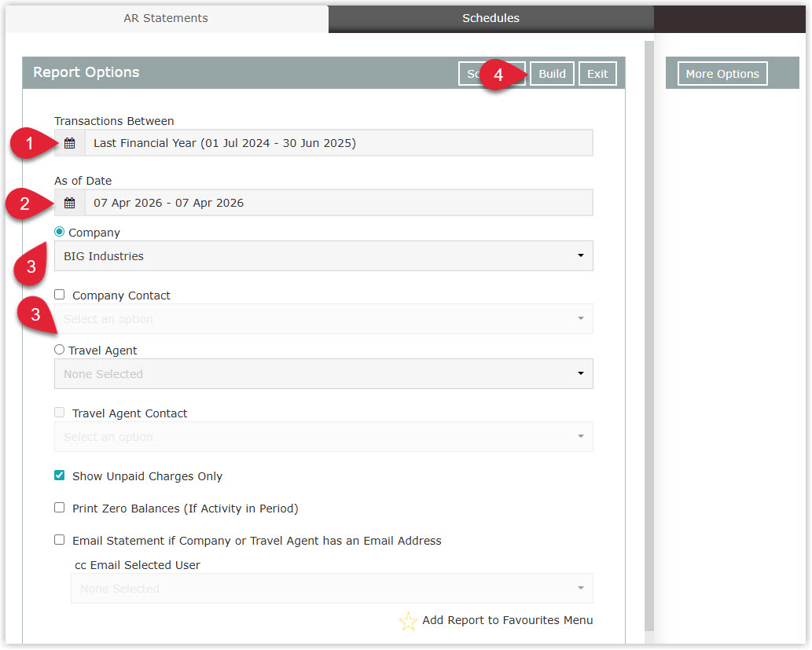Toggle the Travel Agent Contact checkbox
The image size is (812, 650).
coord(60,413)
